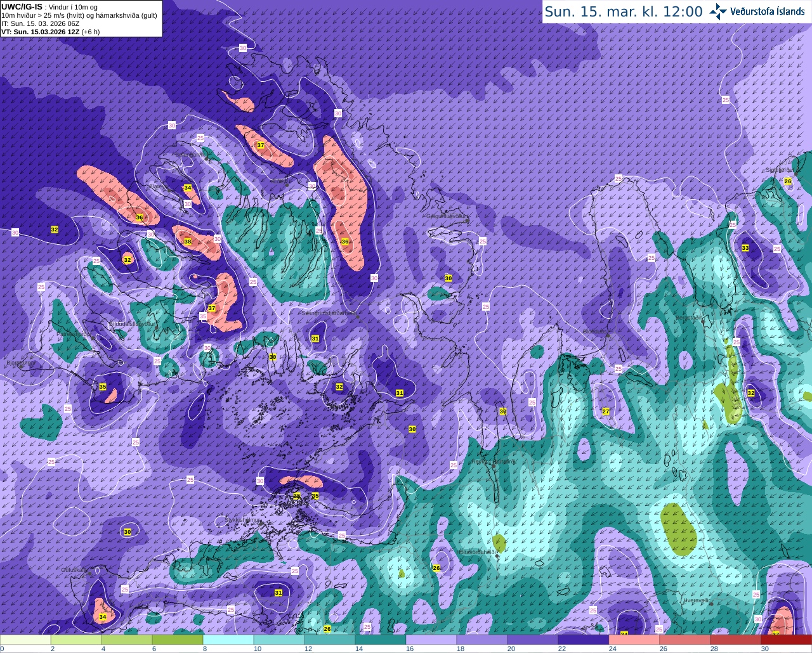
Task: Pick the light lavender 16–18 legend swatch
Action: tap(432, 640)
